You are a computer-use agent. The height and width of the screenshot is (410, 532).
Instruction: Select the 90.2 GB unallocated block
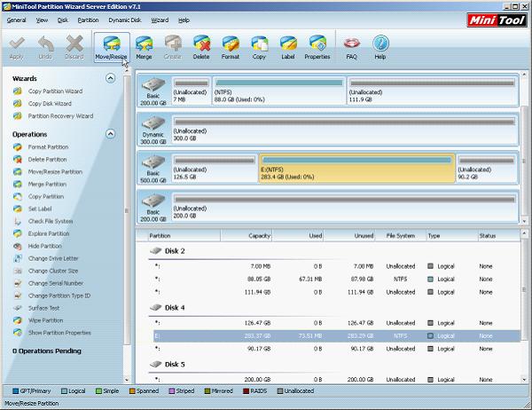click(487, 168)
